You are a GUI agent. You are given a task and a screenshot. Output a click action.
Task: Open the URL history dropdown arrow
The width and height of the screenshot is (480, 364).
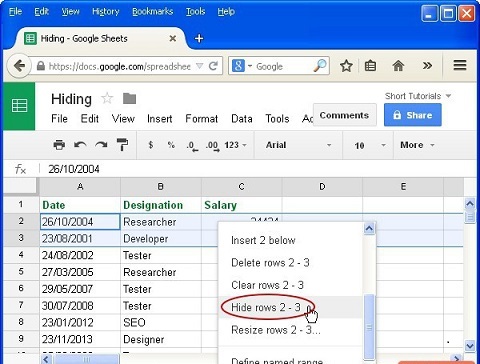coord(199,66)
